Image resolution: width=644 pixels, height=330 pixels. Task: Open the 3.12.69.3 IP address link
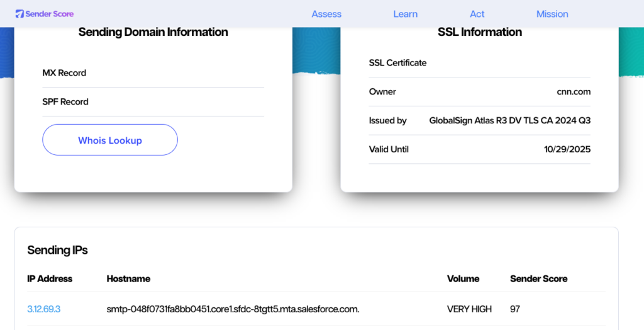43,309
